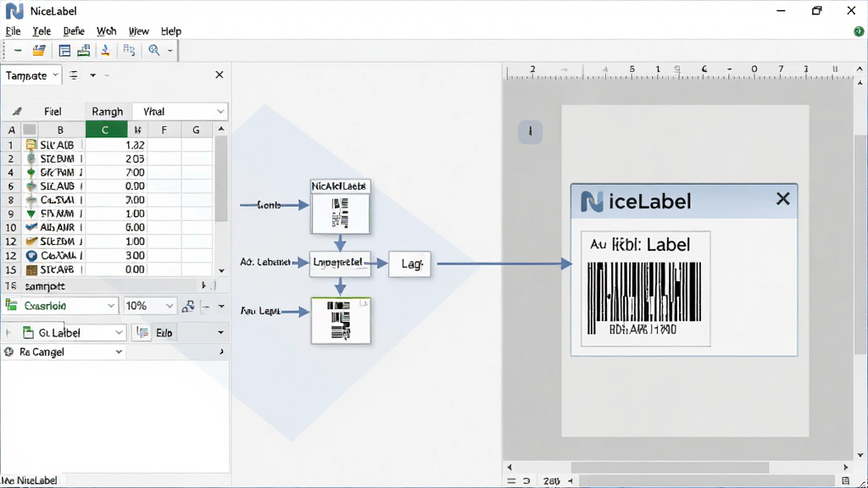Viewport: 868px width, 488px height.
Task: Select the Rangh tab
Action: (108, 111)
